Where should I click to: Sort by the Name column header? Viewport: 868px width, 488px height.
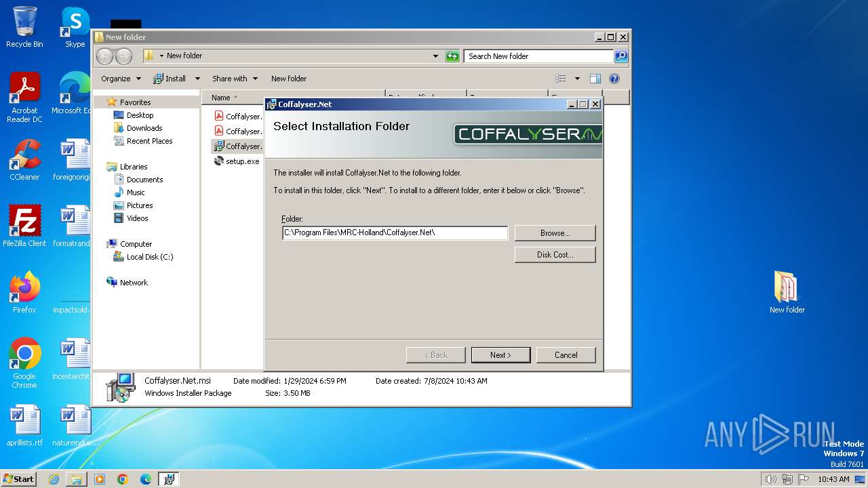tap(295, 98)
